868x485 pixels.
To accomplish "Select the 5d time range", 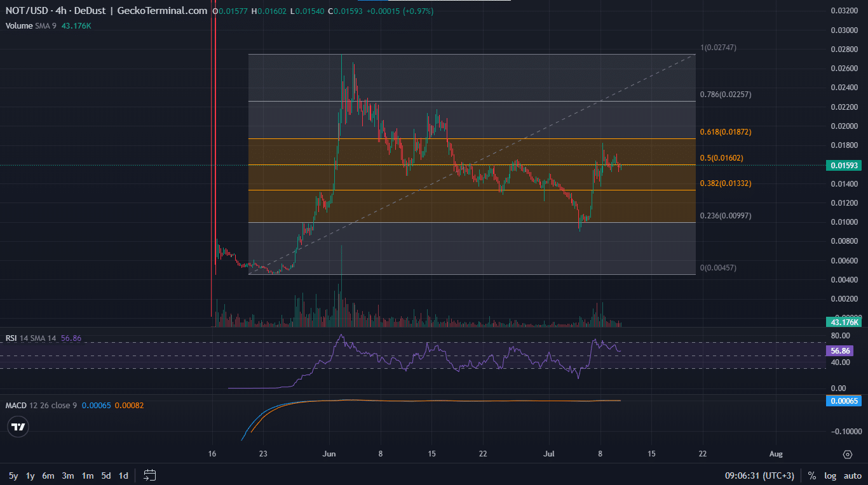I will (x=106, y=475).
